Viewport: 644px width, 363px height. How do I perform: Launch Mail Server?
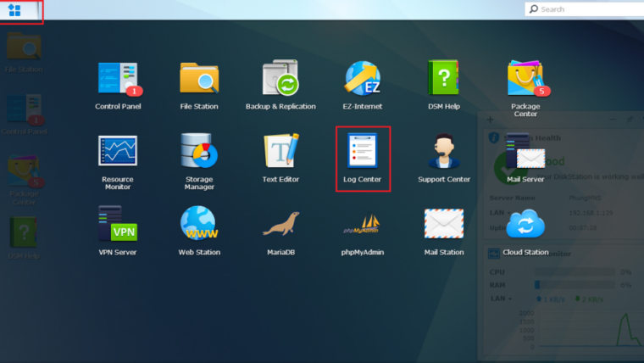525,159
